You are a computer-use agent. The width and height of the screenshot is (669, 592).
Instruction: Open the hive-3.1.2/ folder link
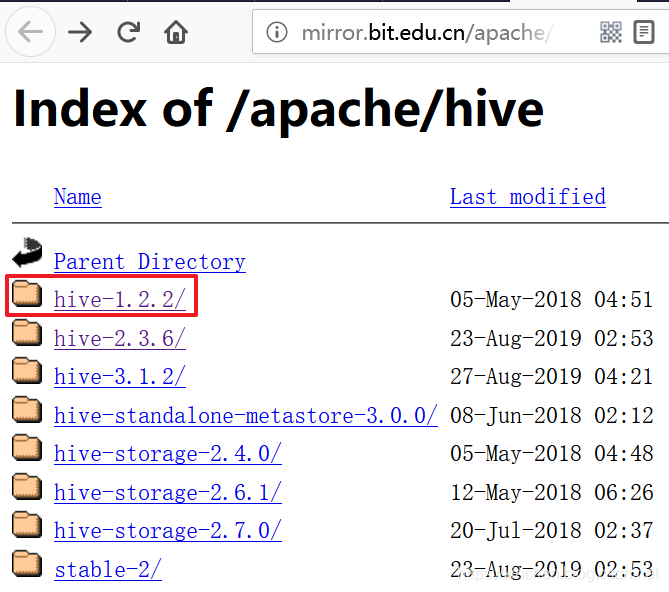coord(120,377)
